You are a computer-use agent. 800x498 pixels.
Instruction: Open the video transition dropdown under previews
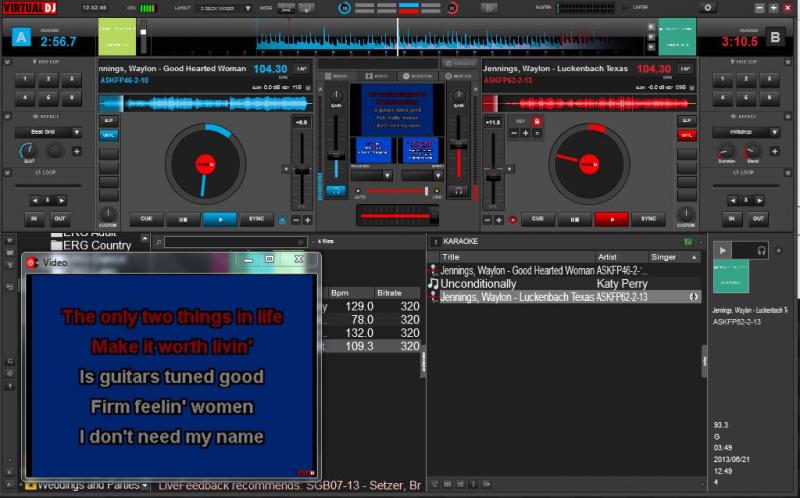(387, 176)
